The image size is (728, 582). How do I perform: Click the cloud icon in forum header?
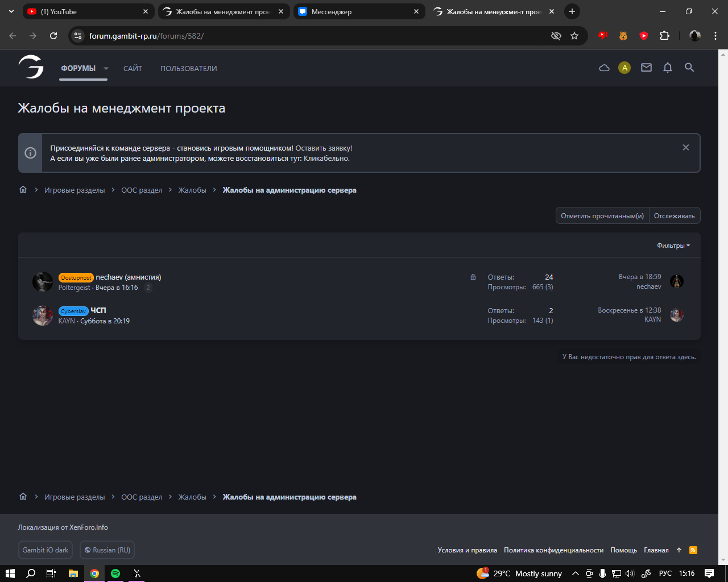point(604,68)
